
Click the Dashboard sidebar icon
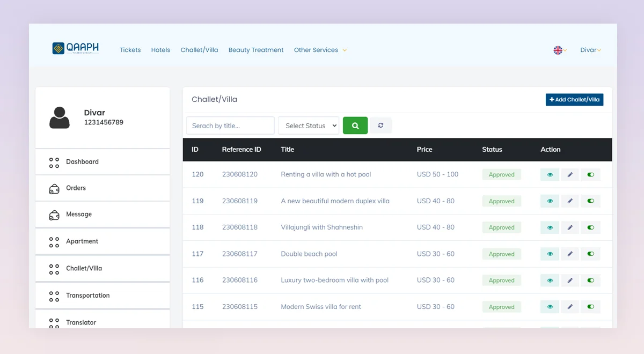(x=53, y=161)
